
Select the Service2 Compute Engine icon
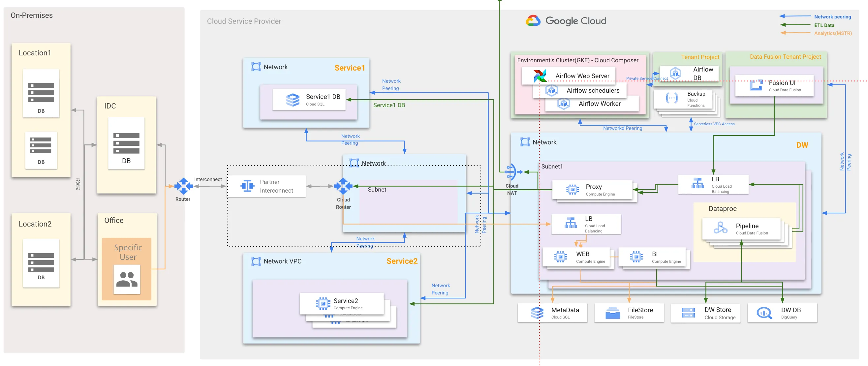(323, 303)
